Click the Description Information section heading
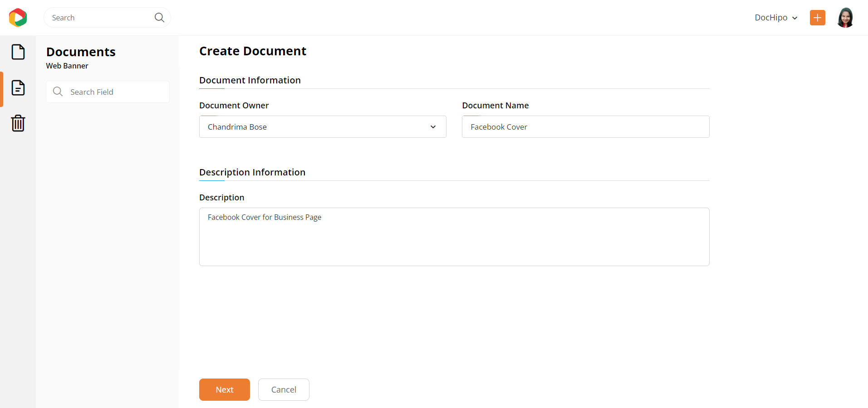 pyautogui.click(x=252, y=172)
